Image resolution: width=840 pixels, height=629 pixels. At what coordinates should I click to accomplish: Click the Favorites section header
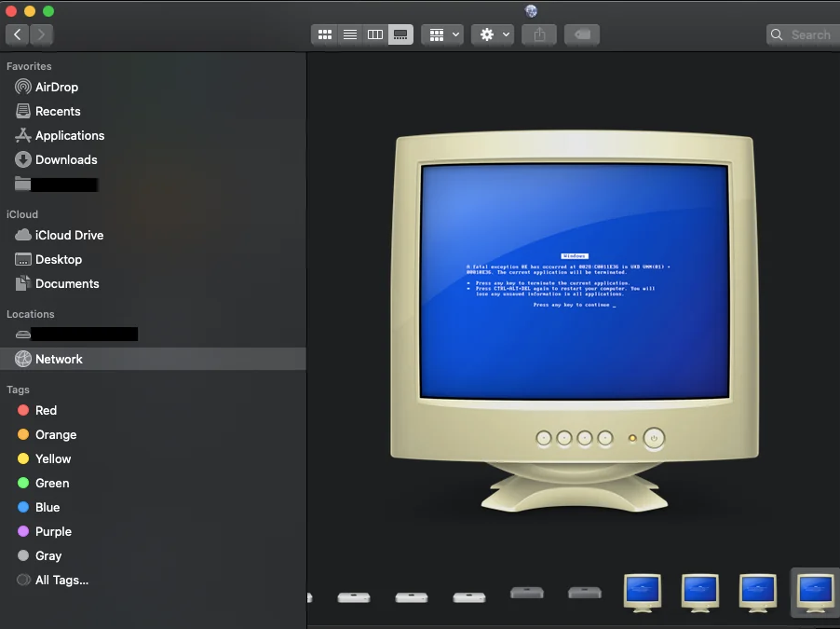29,66
